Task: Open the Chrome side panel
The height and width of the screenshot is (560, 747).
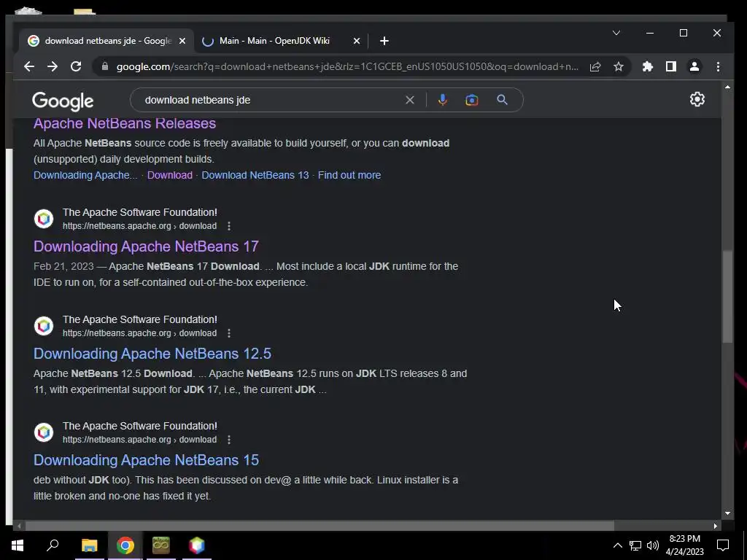Action: [x=671, y=66]
